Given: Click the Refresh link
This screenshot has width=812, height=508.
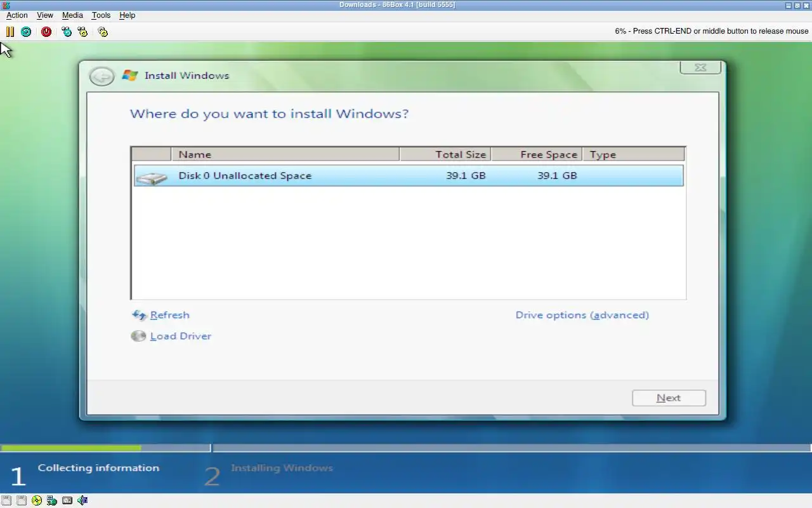Looking at the screenshot, I should [169, 315].
